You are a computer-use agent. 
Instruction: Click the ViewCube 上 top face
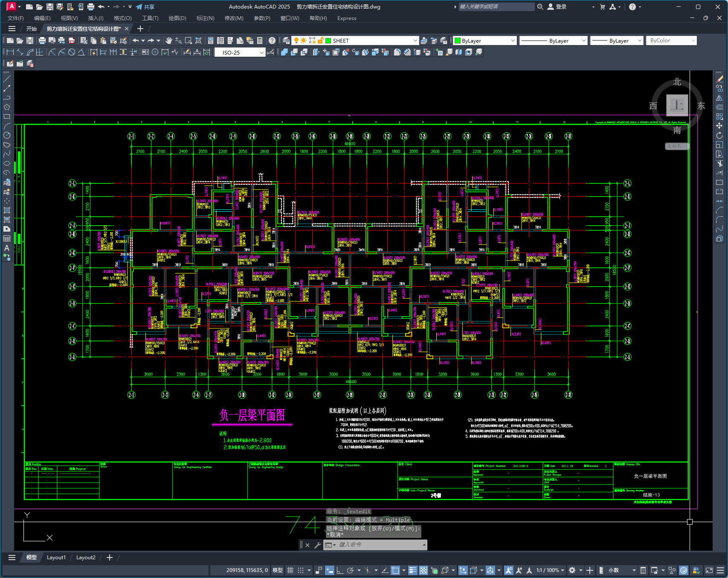pos(677,105)
